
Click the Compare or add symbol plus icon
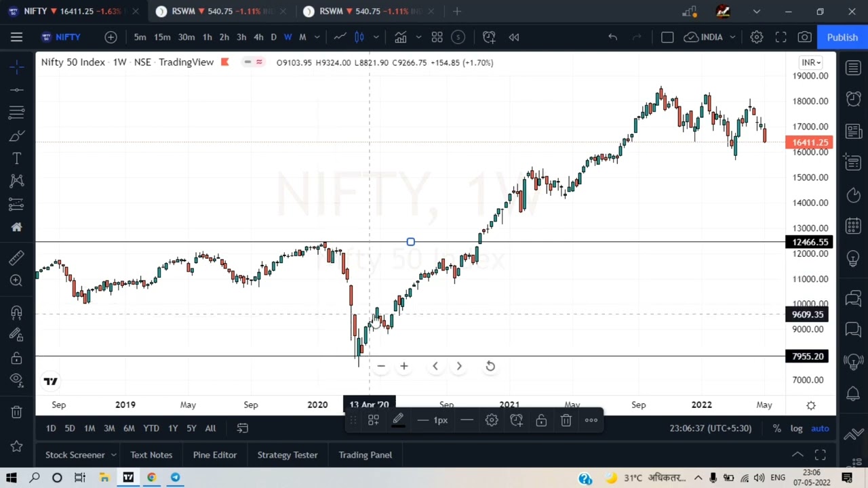click(x=111, y=37)
